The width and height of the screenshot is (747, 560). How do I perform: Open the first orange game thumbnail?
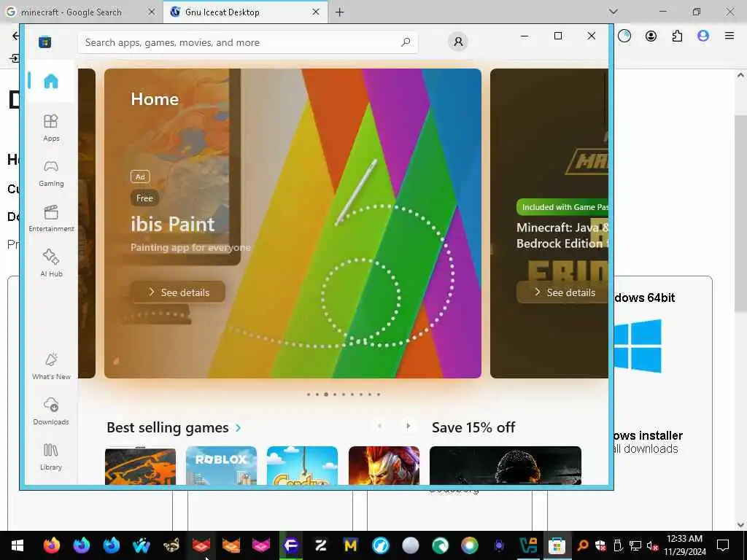click(x=140, y=466)
